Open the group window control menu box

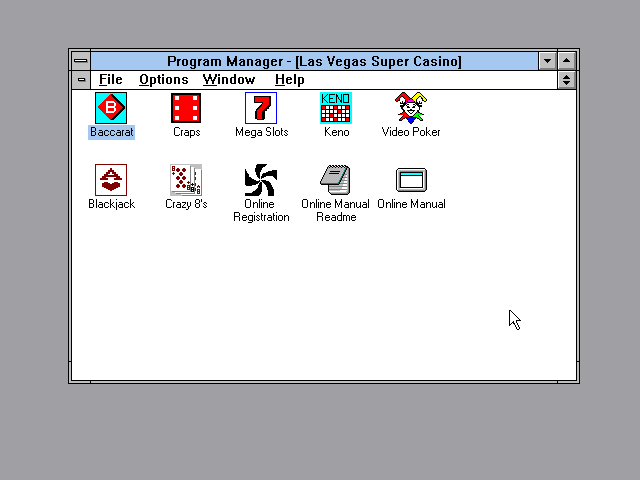(81, 80)
